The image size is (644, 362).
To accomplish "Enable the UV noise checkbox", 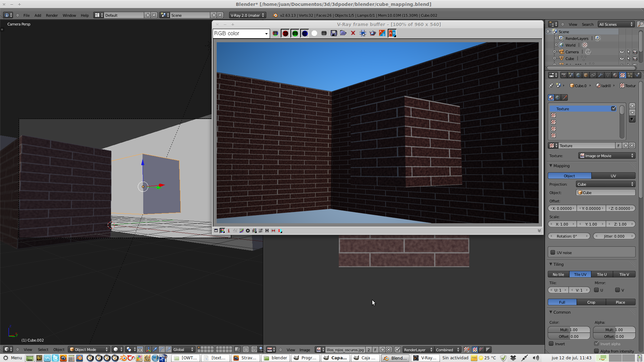I will click(x=553, y=252).
